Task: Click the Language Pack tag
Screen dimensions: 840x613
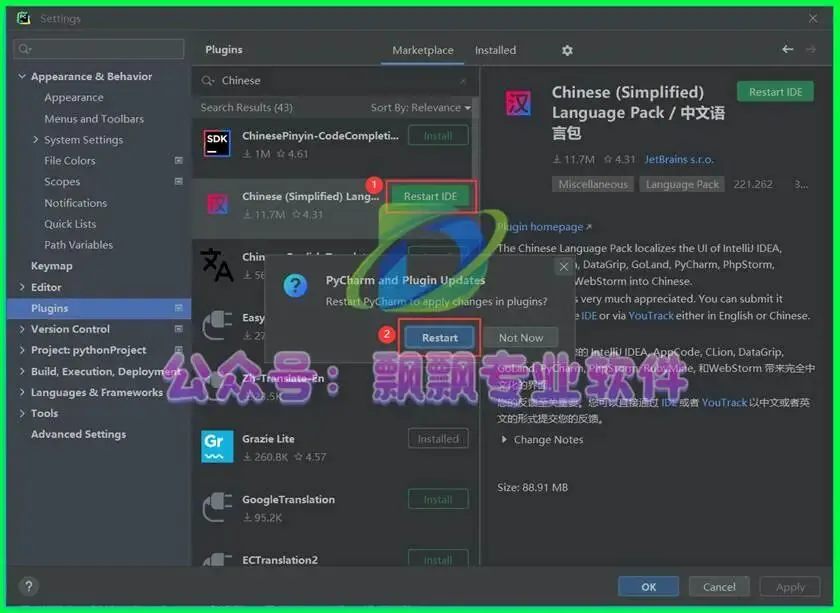Action: point(682,184)
